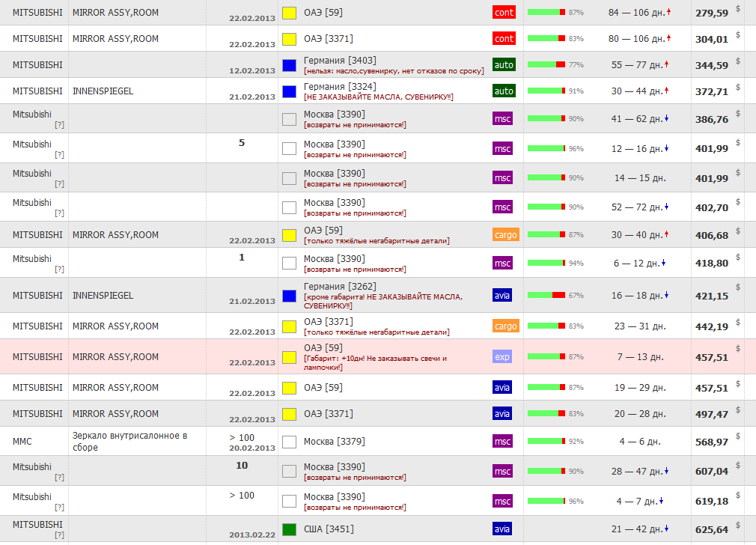
Task: Click the cont badge in the 304,01 row
Action: tap(504, 39)
